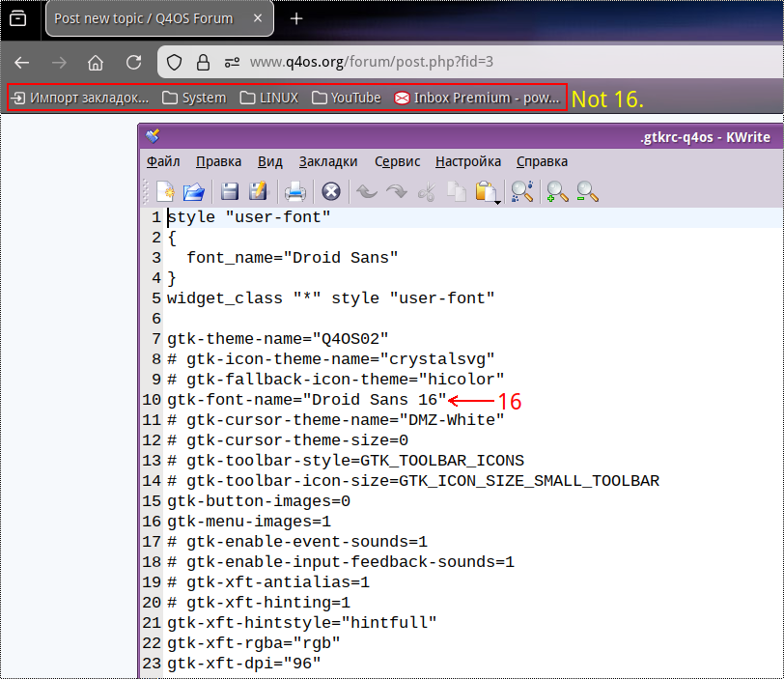Click line 1 style "user-font"
The height and width of the screenshot is (679, 784).
click(x=249, y=217)
